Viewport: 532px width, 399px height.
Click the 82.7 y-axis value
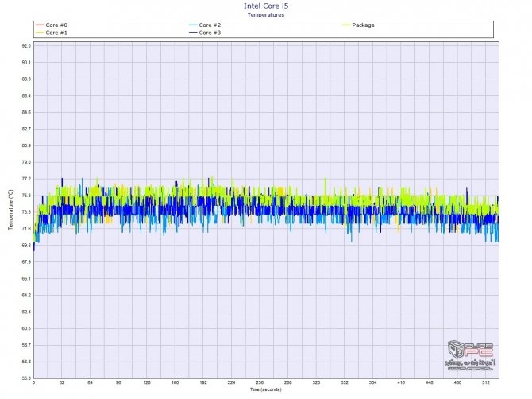[26, 129]
